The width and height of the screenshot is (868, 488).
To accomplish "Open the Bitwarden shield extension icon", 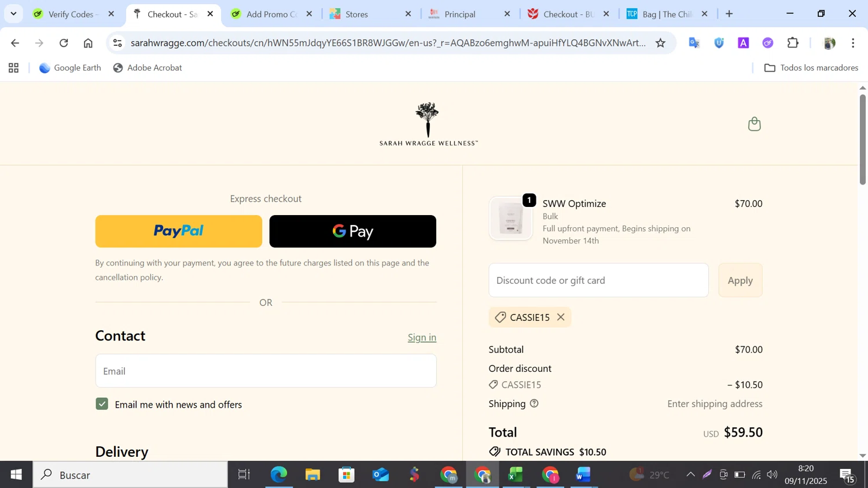I will tap(719, 43).
